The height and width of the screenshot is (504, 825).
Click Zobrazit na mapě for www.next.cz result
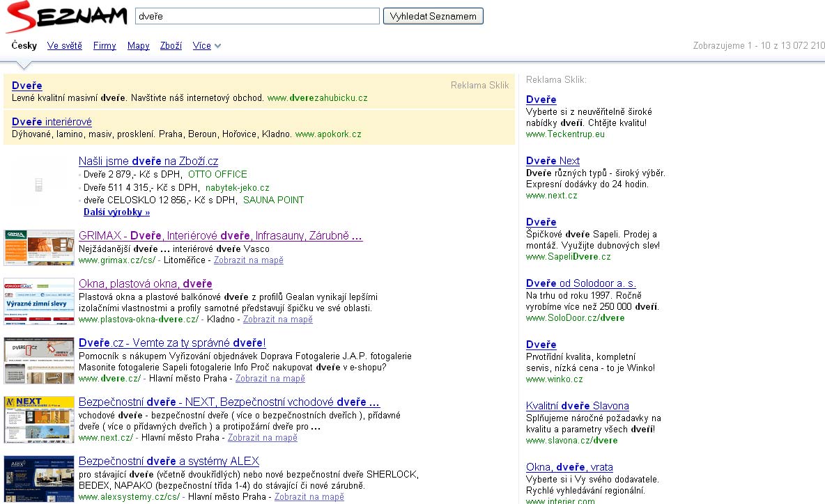click(263, 438)
